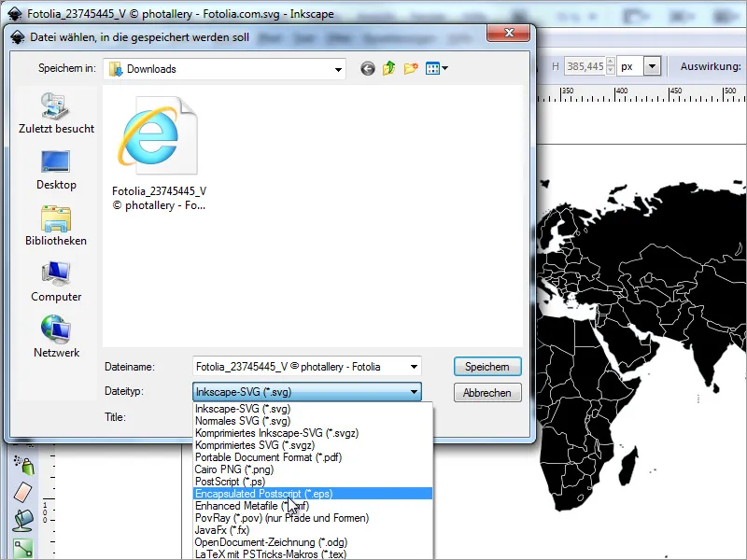Create a new folder in Downloads
Viewport: 747px width, 560px height.
click(411, 68)
